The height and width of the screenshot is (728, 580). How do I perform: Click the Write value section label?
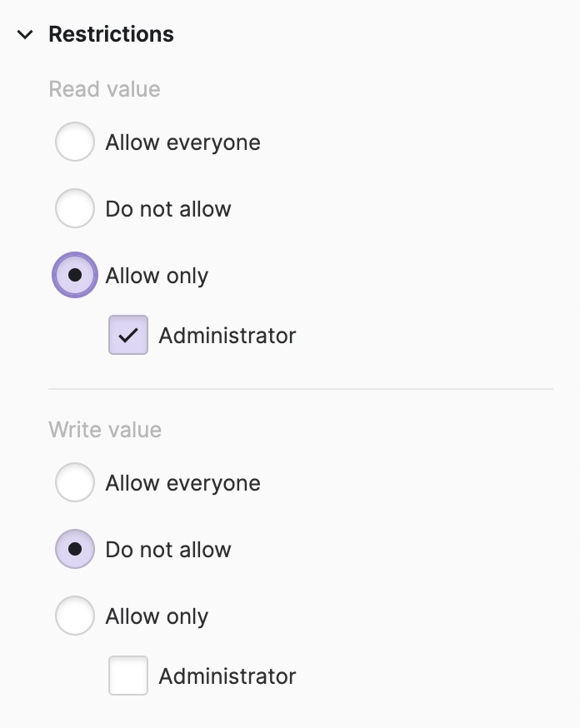click(105, 430)
